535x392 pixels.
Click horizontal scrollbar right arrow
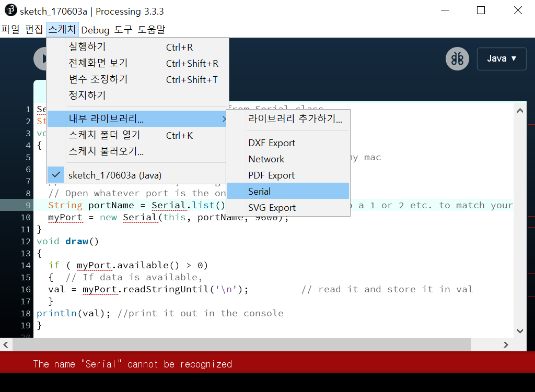click(506, 345)
